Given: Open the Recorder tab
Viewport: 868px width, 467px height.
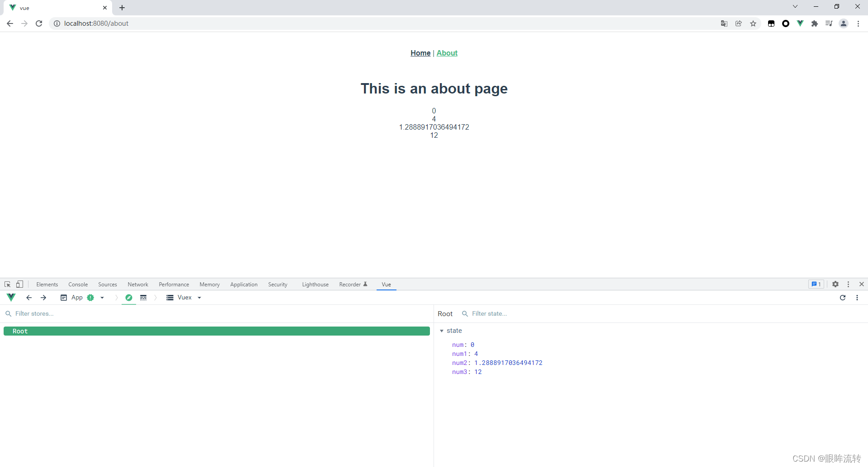Looking at the screenshot, I should (x=353, y=285).
